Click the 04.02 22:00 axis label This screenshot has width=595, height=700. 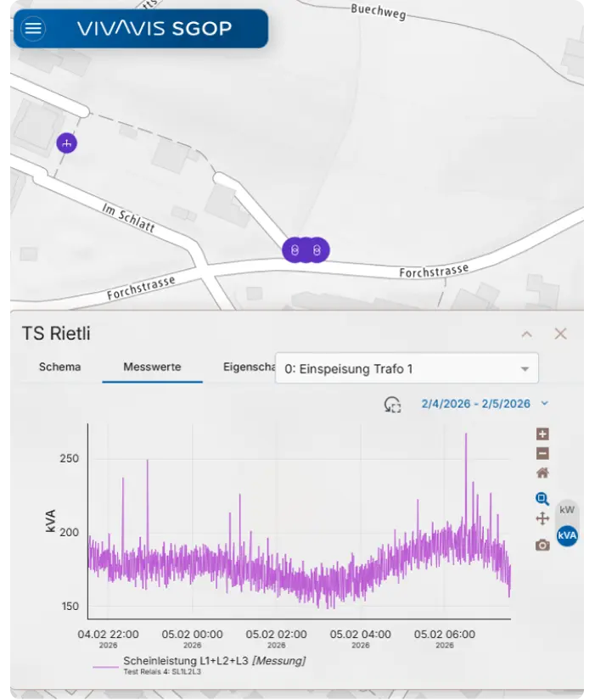click(x=108, y=635)
